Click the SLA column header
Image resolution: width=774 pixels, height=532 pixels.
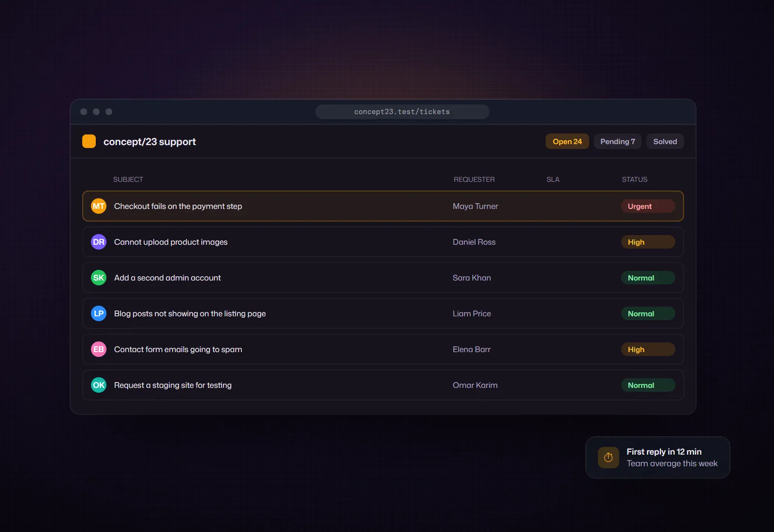coord(553,179)
